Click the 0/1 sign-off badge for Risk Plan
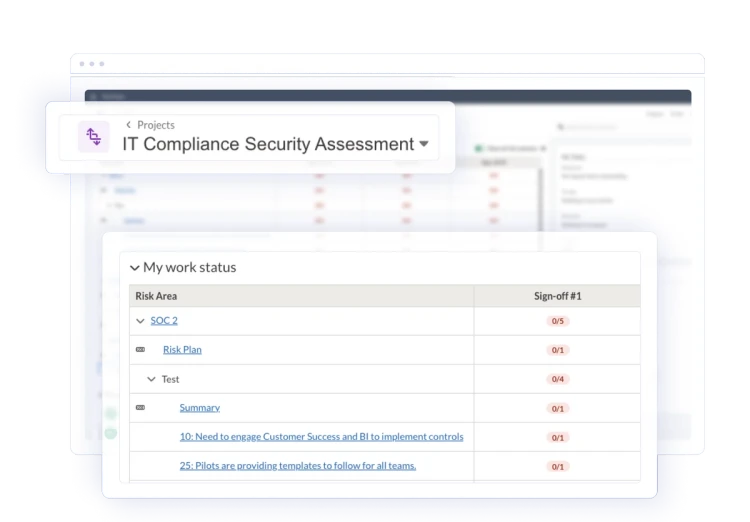 coord(557,350)
